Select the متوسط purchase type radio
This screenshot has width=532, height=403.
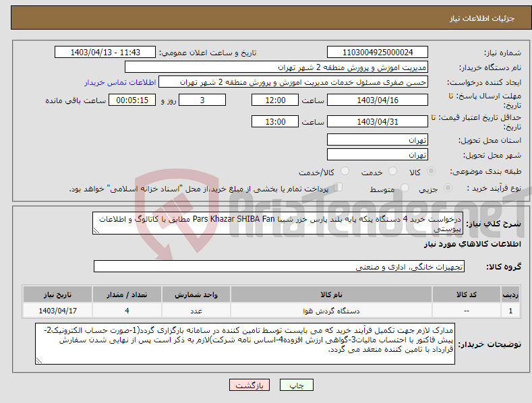[405, 187]
